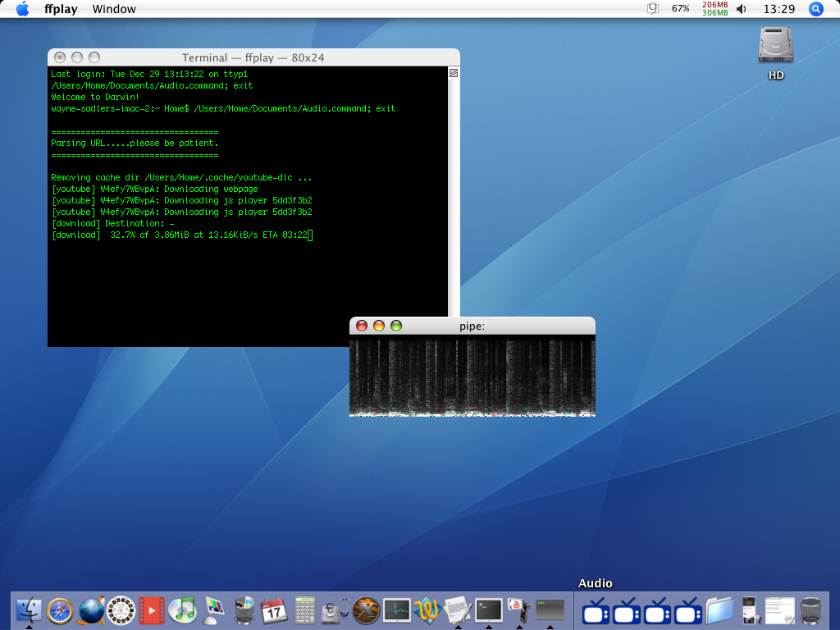The image size is (840, 630).
Task: Click the '32.7% of 3.86MiB' download progress line
Action: pyautogui.click(x=181, y=235)
